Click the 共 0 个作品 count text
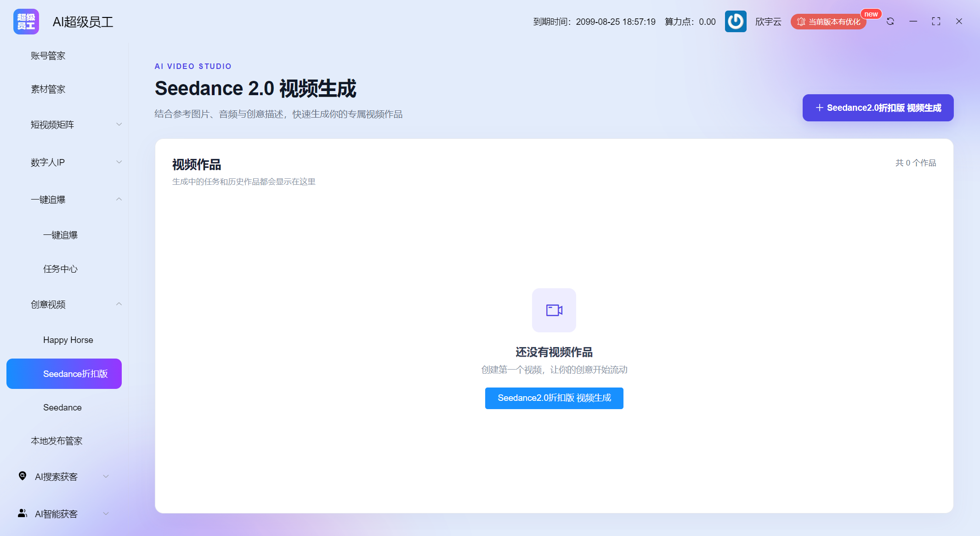980x536 pixels. pyautogui.click(x=916, y=163)
